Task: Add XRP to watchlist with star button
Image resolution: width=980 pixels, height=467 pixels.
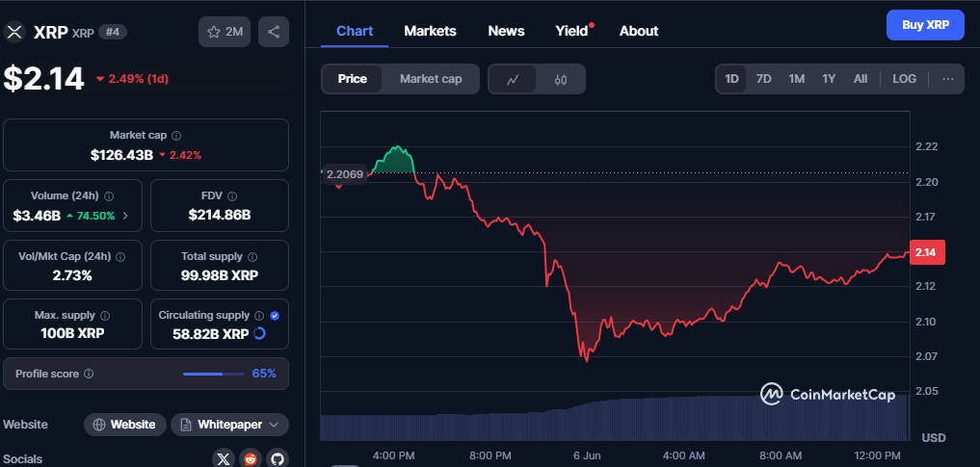Action: coord(225,32)
